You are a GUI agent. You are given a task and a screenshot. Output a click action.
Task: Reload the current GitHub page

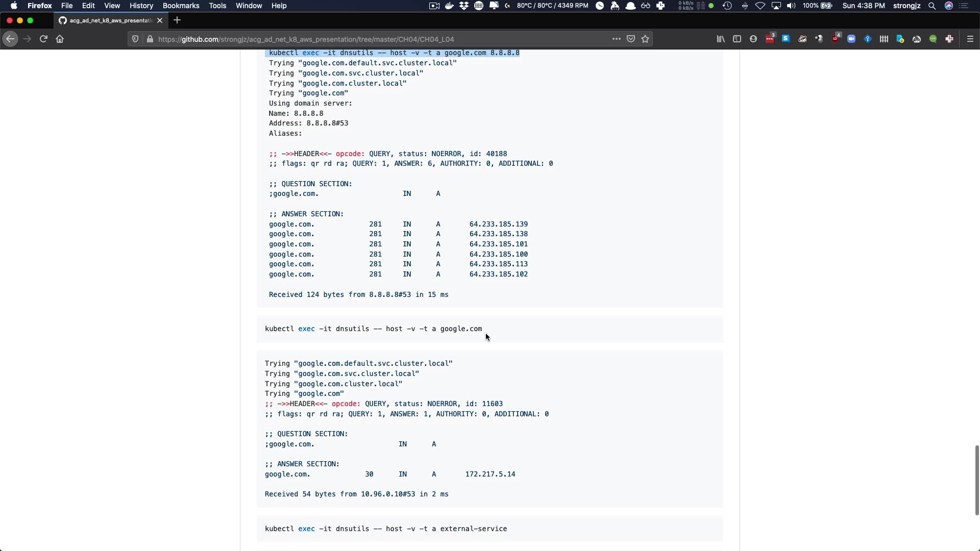point(43,39)
